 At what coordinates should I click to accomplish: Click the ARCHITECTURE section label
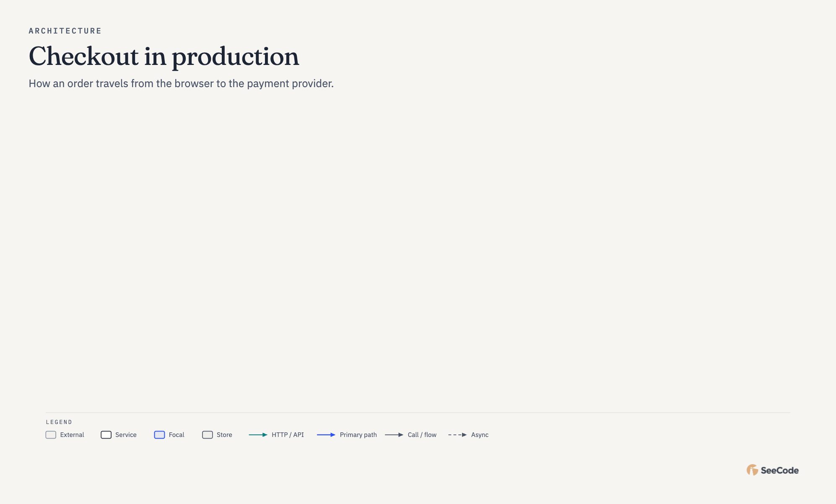click(65, 31)
